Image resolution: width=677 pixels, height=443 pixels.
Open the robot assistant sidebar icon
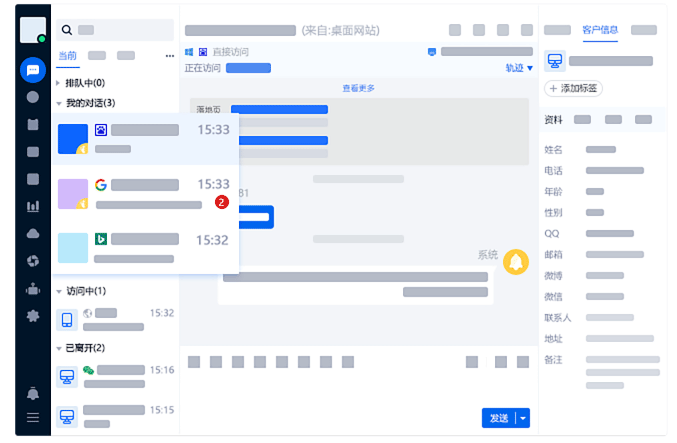coord(33,289)
